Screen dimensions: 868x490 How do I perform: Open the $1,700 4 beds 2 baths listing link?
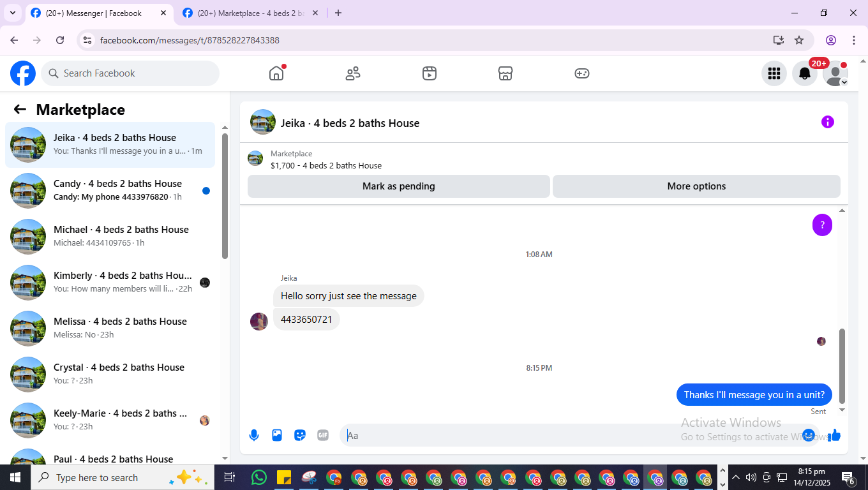326,165
